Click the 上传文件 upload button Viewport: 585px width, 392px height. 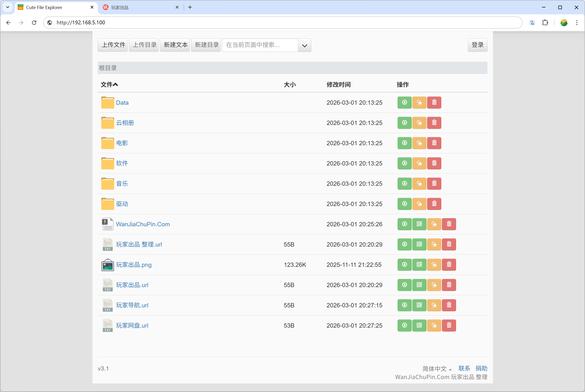[113, 45]
